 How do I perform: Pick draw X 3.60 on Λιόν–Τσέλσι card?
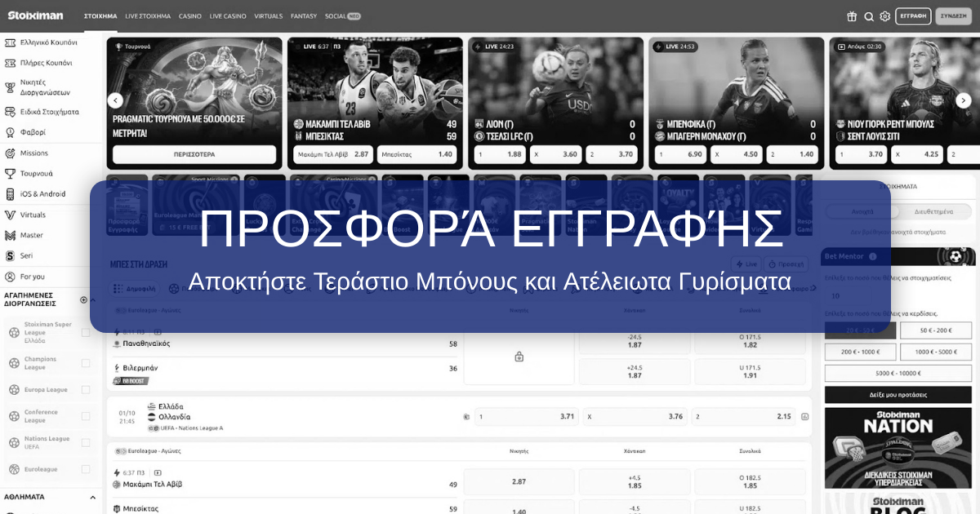coord(555,154)
